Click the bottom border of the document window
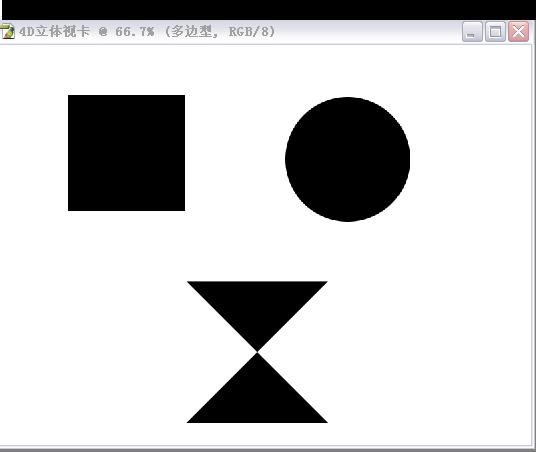This screenshot has width=536, height=452. point(267,448)
